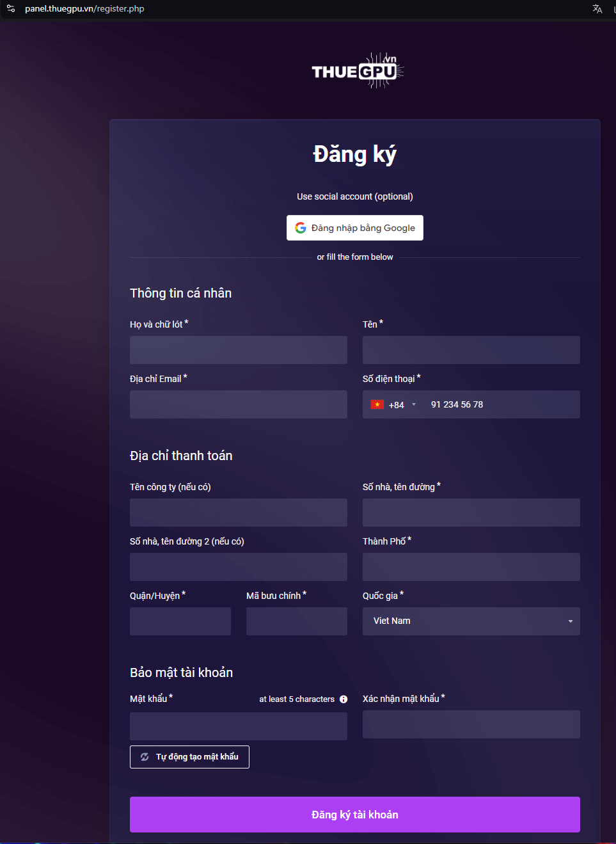Focus the Xác nhận mật khẩu field
This screenshot has height=844, width=616.
pos(471,724)
